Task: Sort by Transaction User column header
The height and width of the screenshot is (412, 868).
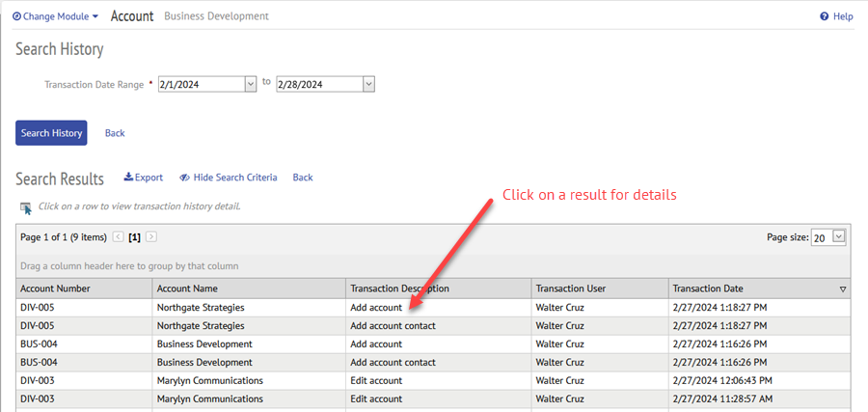Action: point(600,288)
